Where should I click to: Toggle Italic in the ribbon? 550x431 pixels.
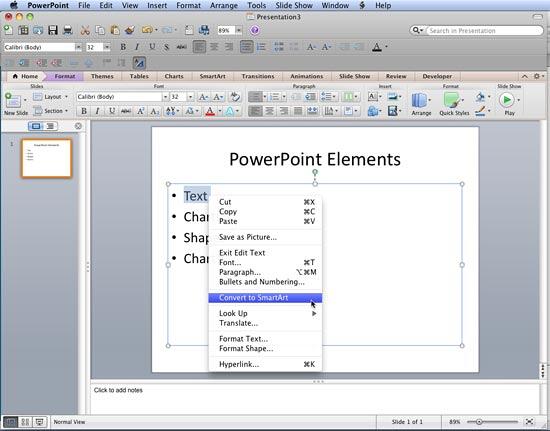pos(97,111)
